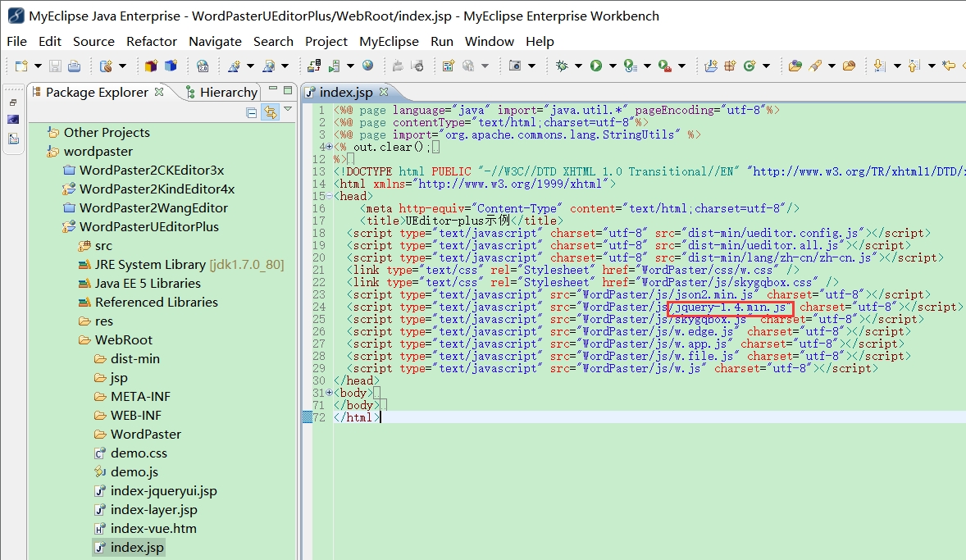Click the Search flashlight icon

pos(816,66)
